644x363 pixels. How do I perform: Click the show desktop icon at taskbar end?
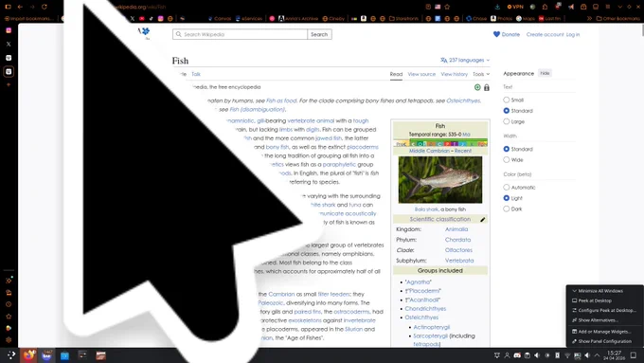pyautogui.click(x=634, y=355)
